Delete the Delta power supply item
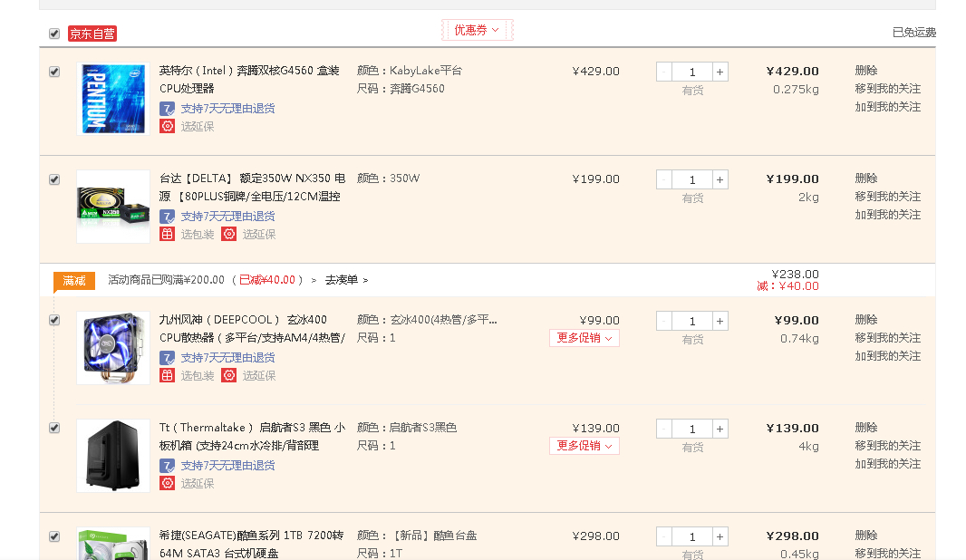The image size is (966, 560). point(865,179)
